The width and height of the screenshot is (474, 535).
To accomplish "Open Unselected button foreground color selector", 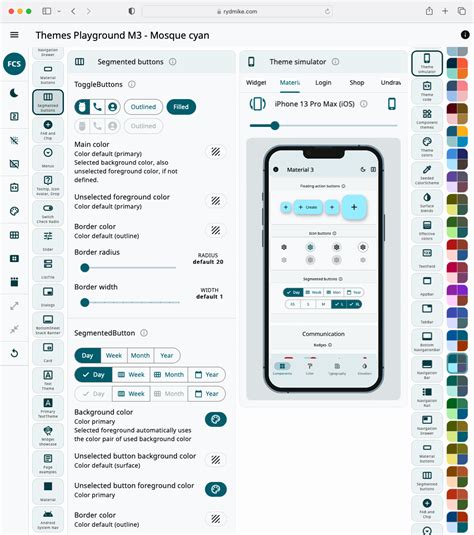I will (215, 489).
